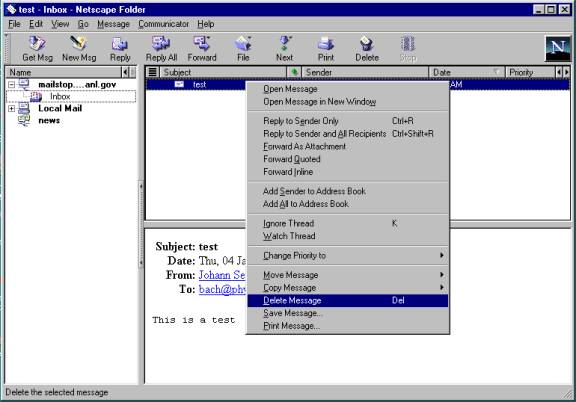Viewport: 576px width, 402px height.
Task: Click the envelope icon on test message
Action: pyautogui.click(x=179, y=85)
